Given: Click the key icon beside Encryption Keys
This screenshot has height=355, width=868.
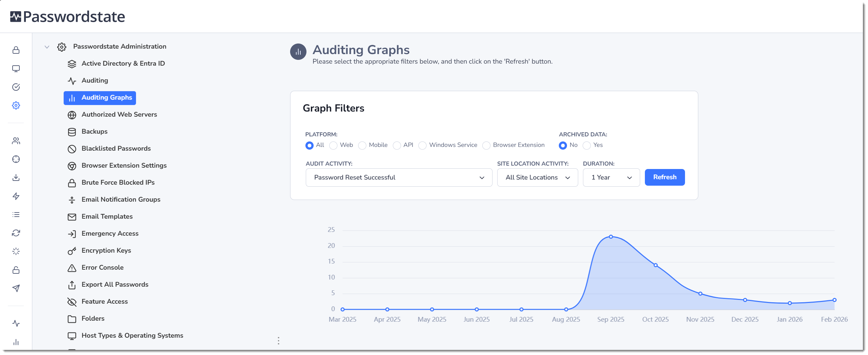Looking at the screenshot, I should (x=72, y=251).
